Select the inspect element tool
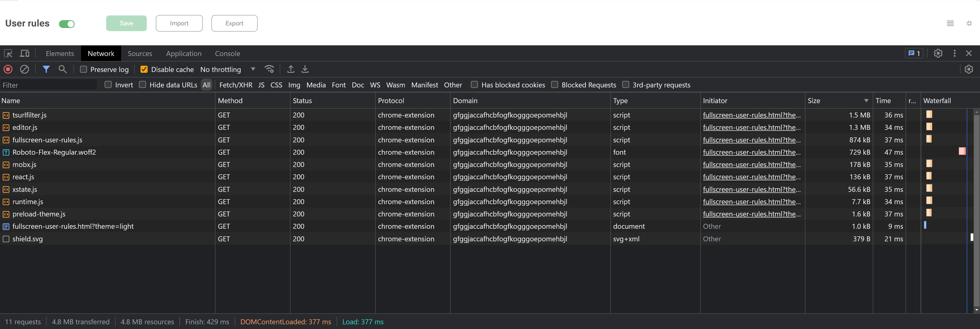The width and height of the screenshot is (980, 329). [8, 53]
